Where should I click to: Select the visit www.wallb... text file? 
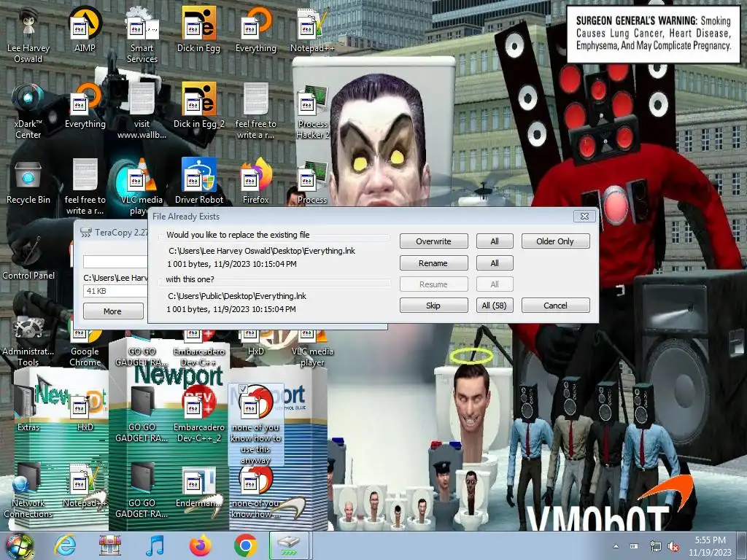[142, 112]
